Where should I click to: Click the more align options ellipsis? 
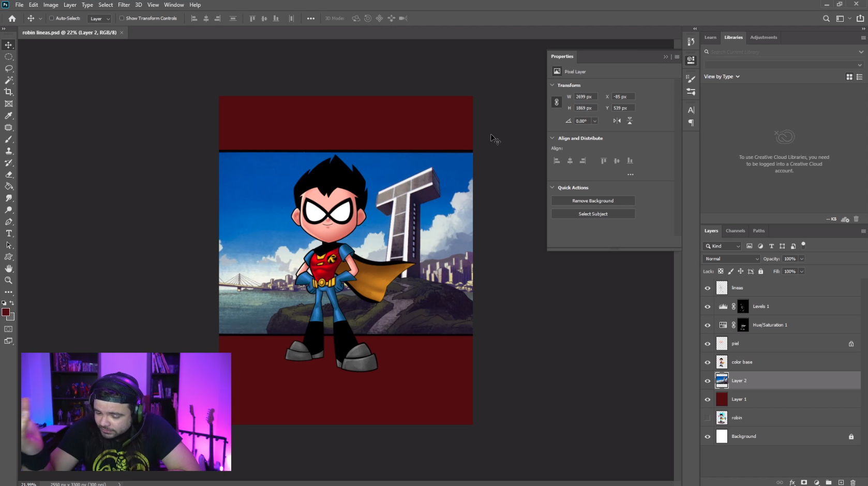pos(630,174)
